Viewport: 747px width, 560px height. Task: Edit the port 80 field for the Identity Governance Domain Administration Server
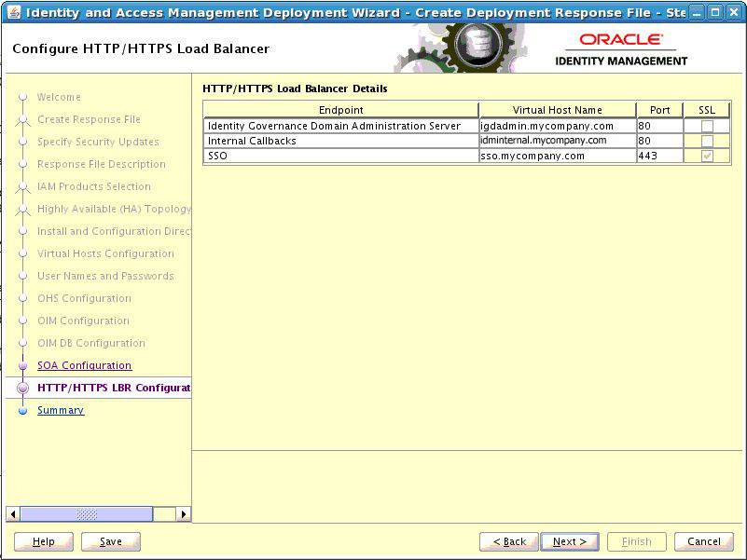[660, 126]
